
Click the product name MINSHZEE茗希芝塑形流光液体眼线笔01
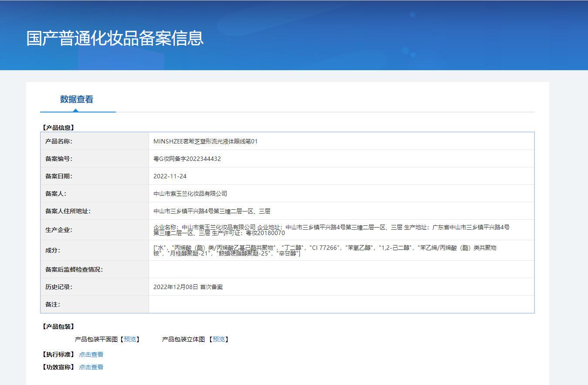point(205,141)
